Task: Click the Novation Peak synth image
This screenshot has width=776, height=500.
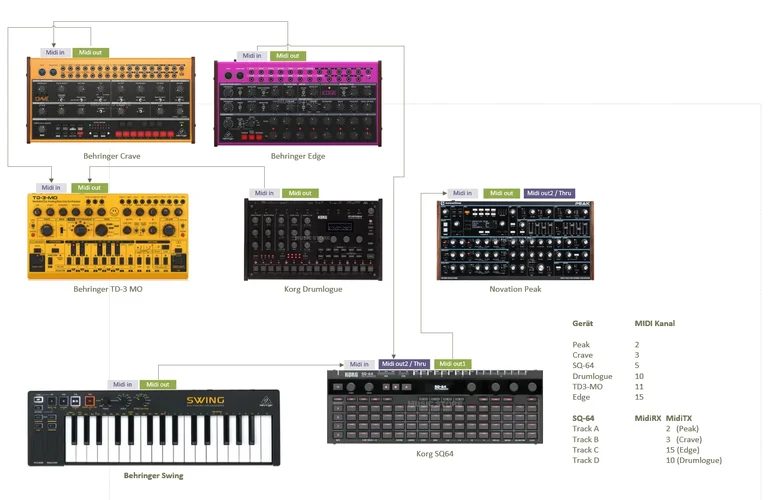Action: 515,240
